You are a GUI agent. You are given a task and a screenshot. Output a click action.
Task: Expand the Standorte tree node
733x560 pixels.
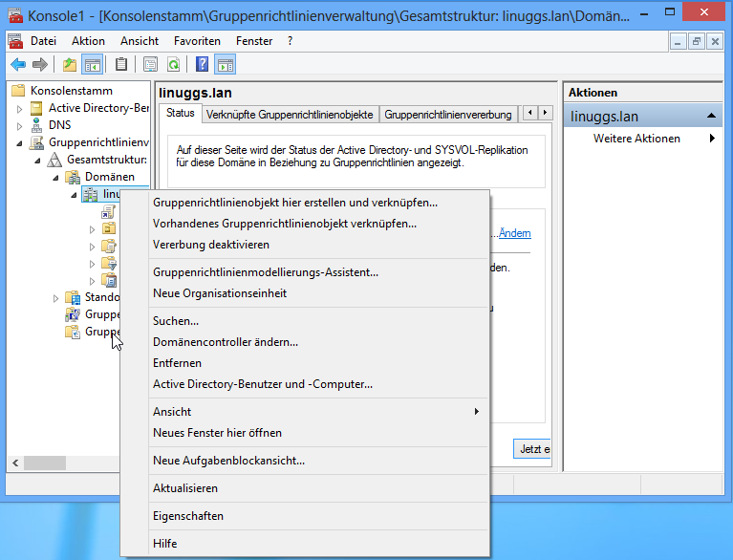pos(55,298)
